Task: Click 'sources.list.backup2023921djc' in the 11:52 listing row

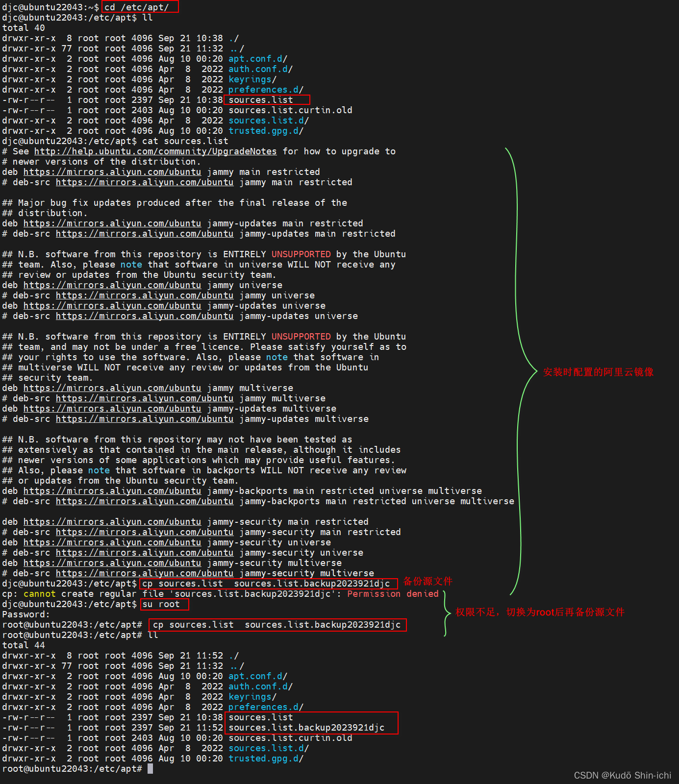Action: point(306,728)
